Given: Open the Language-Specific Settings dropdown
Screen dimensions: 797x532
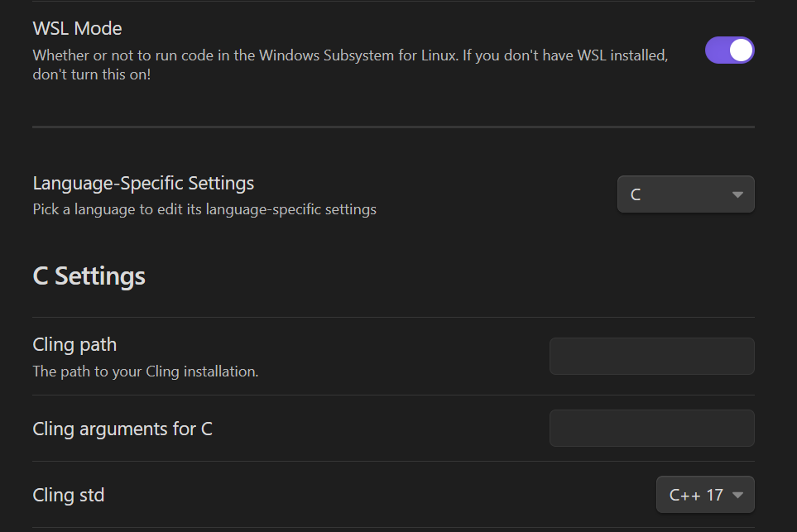Looking at the screenshot, I should click(x=685, y=194).
